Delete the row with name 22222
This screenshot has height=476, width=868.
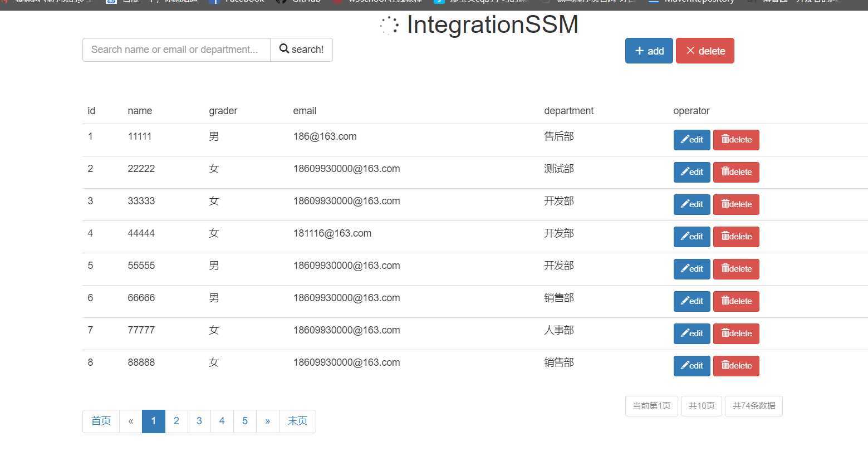736,172
